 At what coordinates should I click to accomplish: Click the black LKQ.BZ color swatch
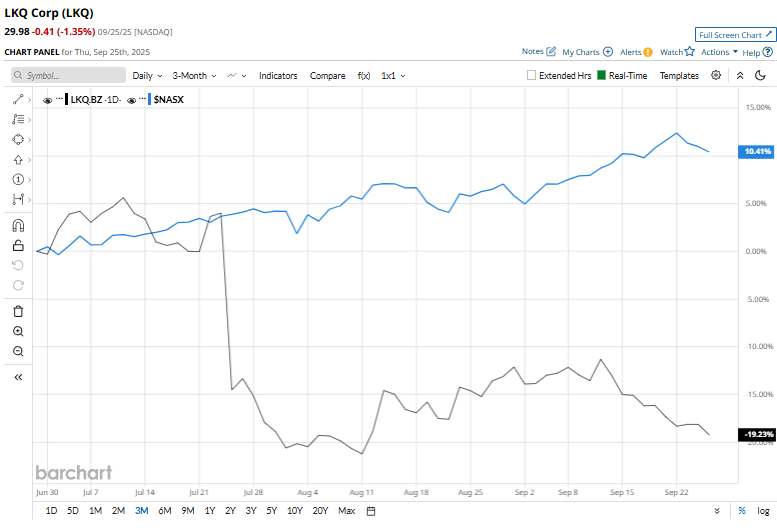(66, 99)
